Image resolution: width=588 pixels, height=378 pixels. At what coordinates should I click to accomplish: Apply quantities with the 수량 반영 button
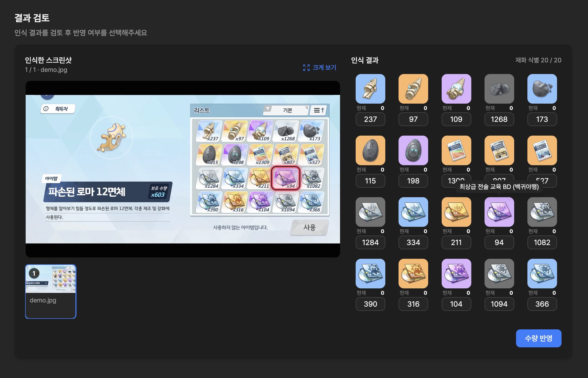539,338
